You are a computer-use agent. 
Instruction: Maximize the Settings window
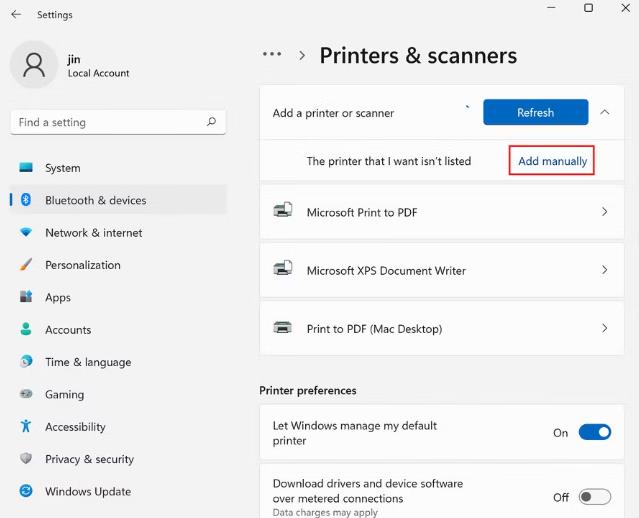tap(588, 8)
